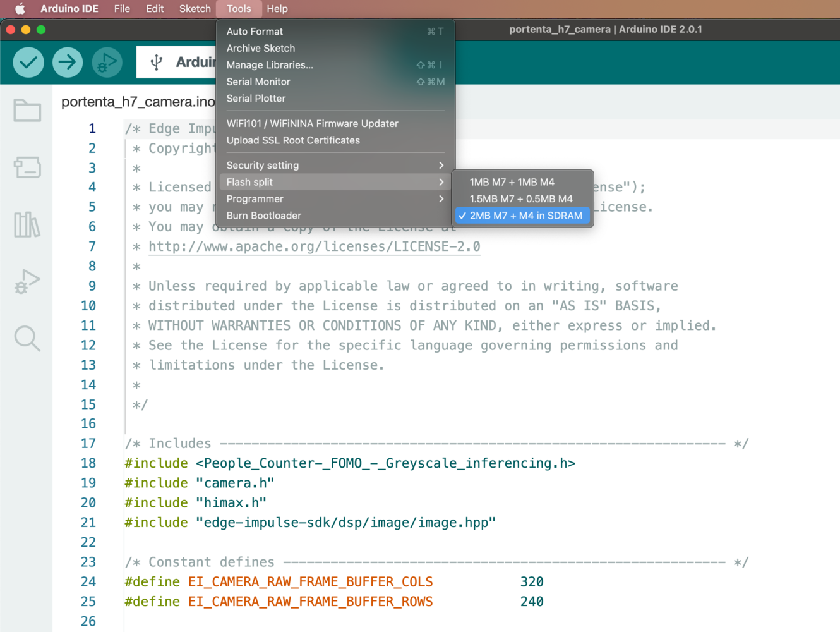Select Upload SSL Root Certificates
Viewport: 840px width, 632px height.
pos(335,140)
